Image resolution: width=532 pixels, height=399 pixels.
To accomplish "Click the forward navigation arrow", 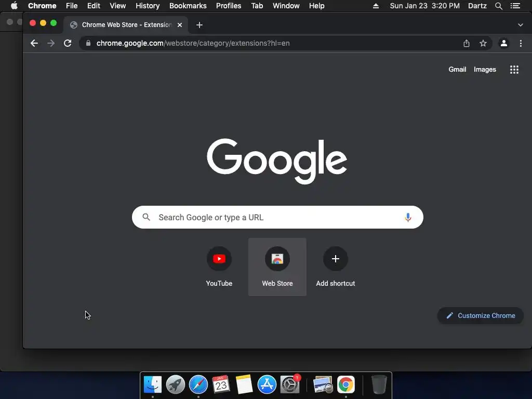I will pyautogui.click(x=51, y=43).
